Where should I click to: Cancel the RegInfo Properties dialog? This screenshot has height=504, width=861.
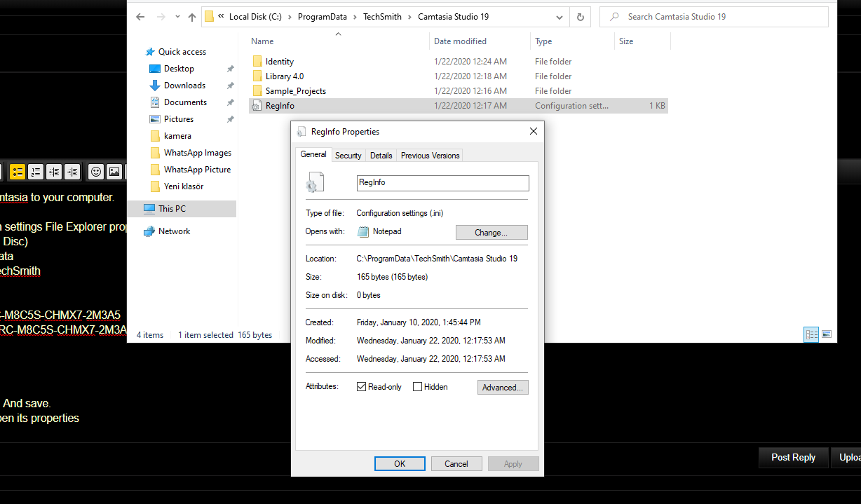point(456,463)
